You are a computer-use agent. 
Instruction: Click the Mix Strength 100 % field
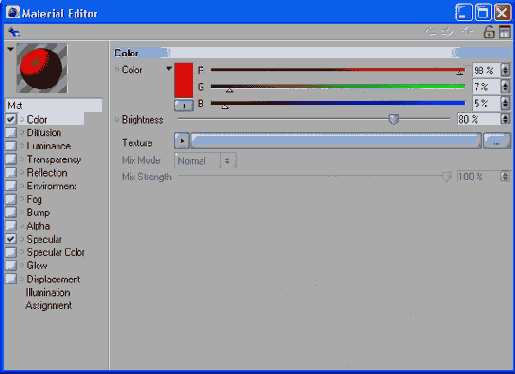click(x=478, y=176)
